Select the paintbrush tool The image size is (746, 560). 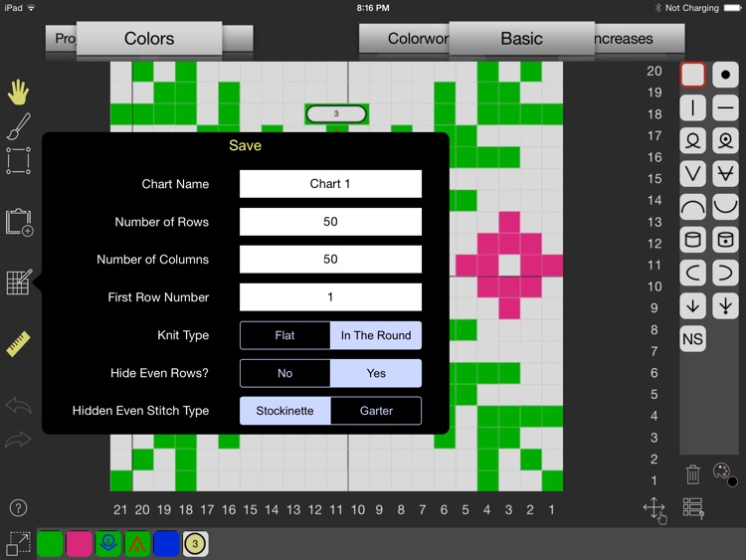pyautogui.click(x=18, y=126)
